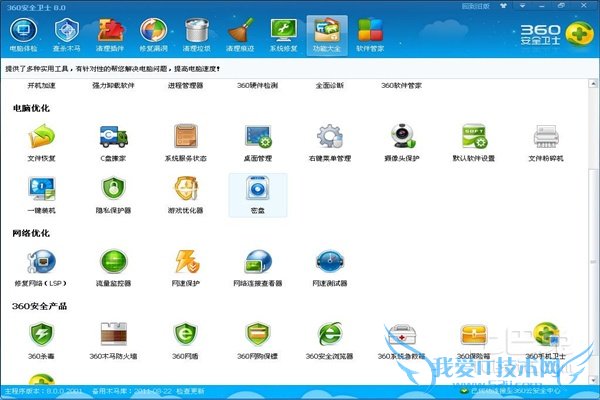
Task: Open 系统修复 in the toolbar
Action: 284,36
